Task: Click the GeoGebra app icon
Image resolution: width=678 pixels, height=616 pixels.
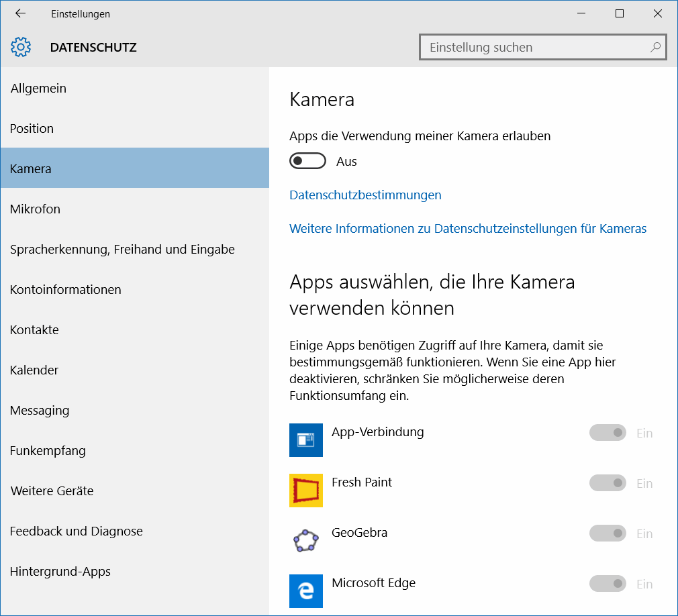Action: click(x=305, y=541)
